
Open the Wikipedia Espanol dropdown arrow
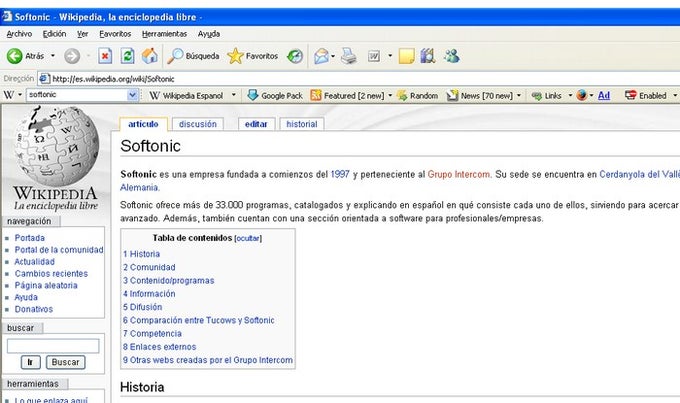pos(233,95)
